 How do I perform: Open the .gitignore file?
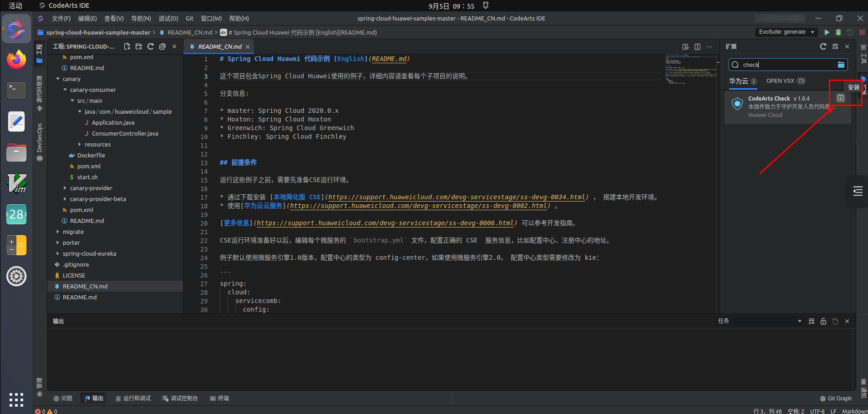(76, 265)
